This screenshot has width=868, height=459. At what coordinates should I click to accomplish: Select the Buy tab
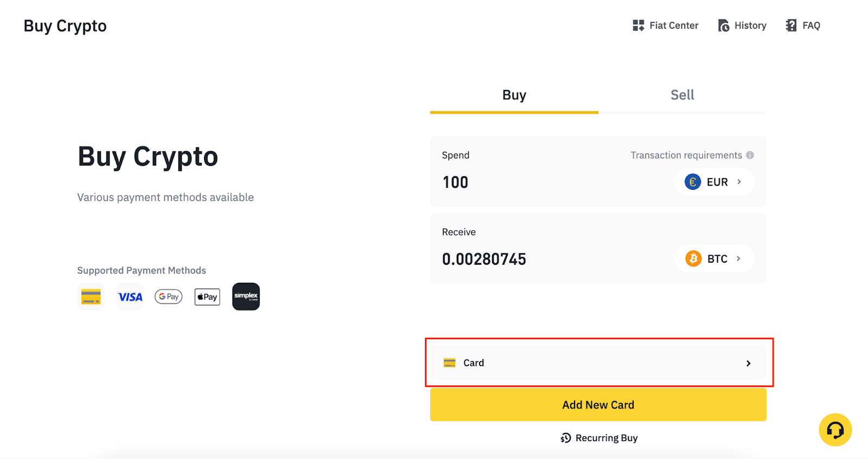514,95
